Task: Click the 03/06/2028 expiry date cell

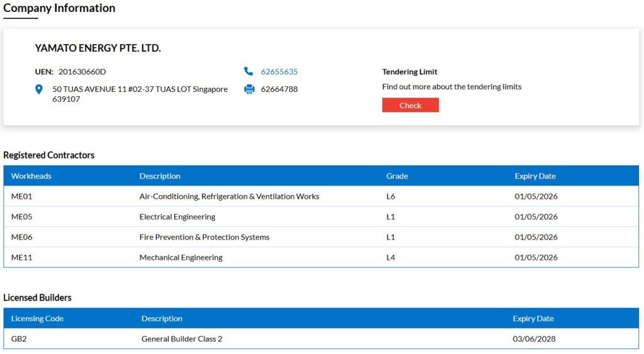Action: [x=534, y=339]
